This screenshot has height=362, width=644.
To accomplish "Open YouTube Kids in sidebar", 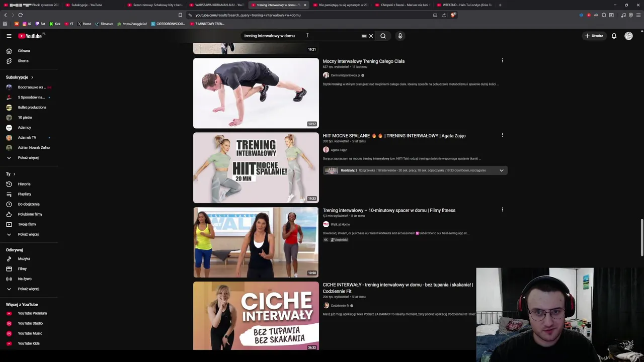I will point(29,343).
